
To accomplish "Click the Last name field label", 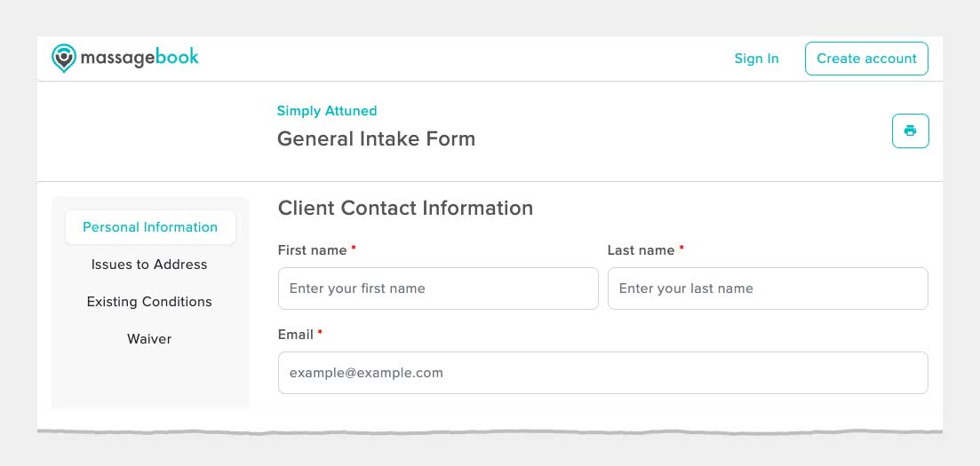I will (x=641, y=250).
